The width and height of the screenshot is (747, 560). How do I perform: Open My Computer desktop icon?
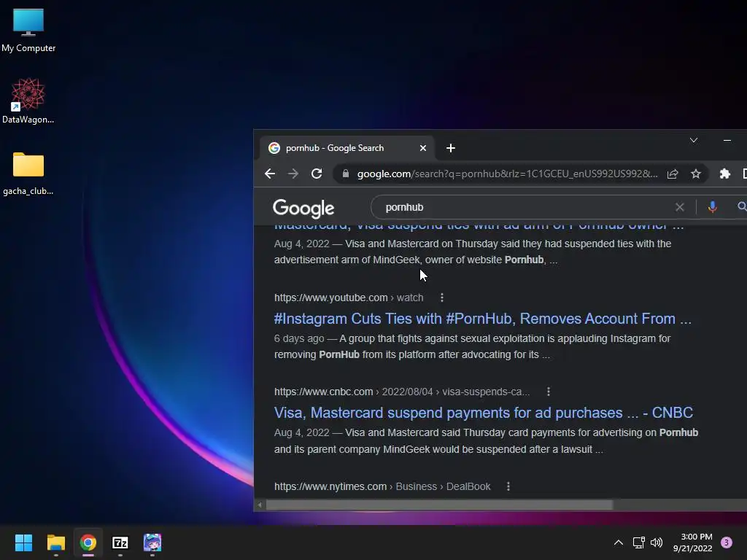point(28,29)
